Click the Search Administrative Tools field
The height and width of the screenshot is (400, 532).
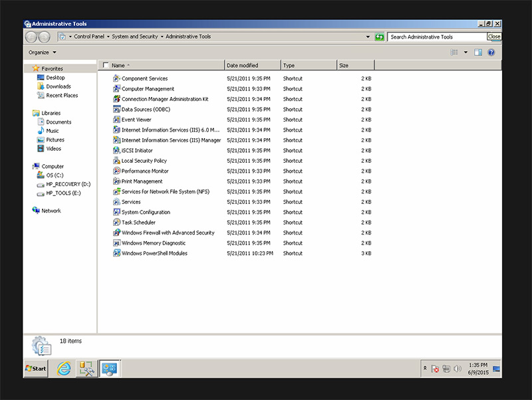coord(438,37)
